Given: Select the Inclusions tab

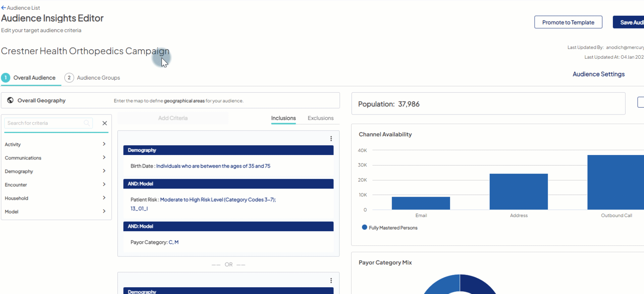Looking at the screenshot, I should click(x=283, y=118).
